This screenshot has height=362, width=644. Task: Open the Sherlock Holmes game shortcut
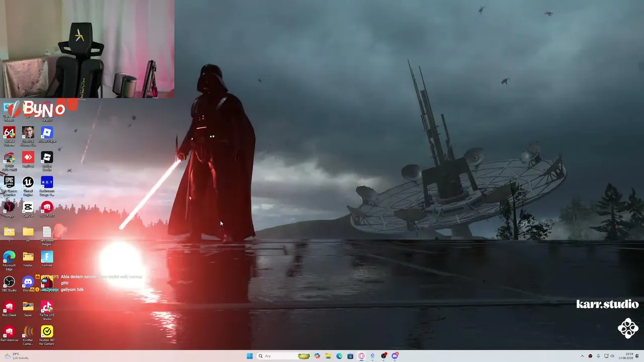click(x=28, y=136)
